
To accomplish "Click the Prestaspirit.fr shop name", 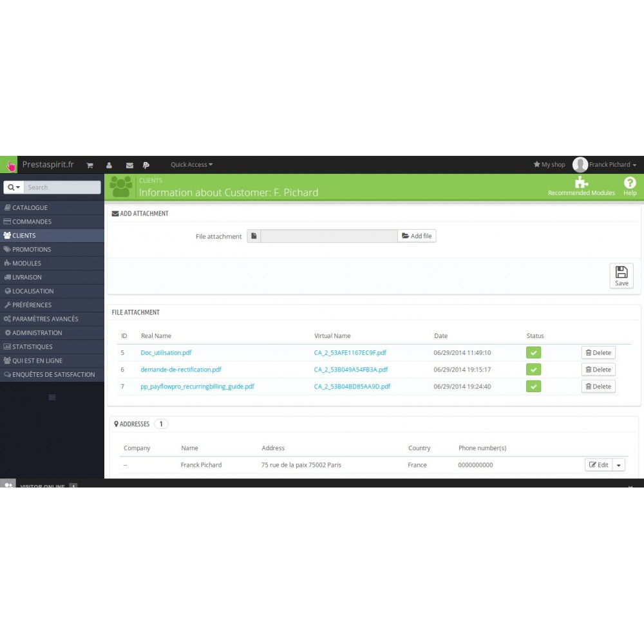I will pos(48,165).
